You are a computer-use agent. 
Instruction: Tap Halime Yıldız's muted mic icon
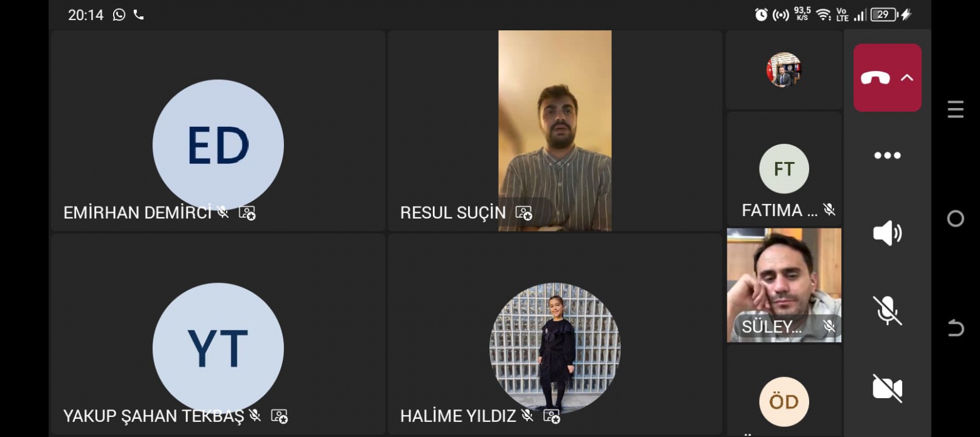(527, 416)
